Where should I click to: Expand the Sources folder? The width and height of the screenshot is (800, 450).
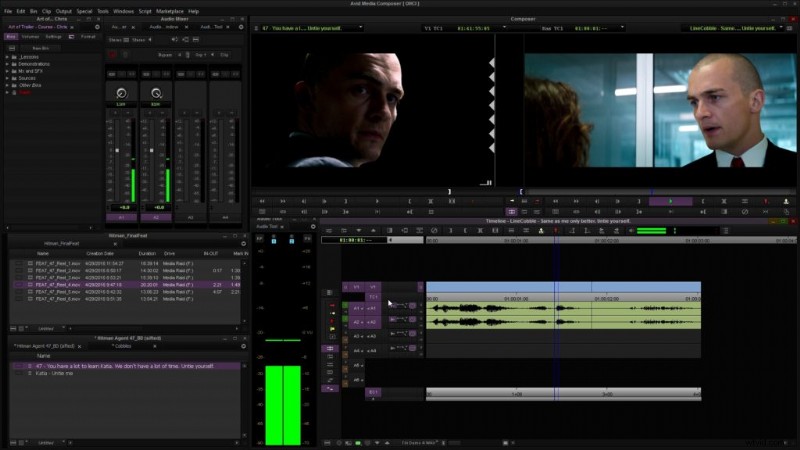pos(7,78)
